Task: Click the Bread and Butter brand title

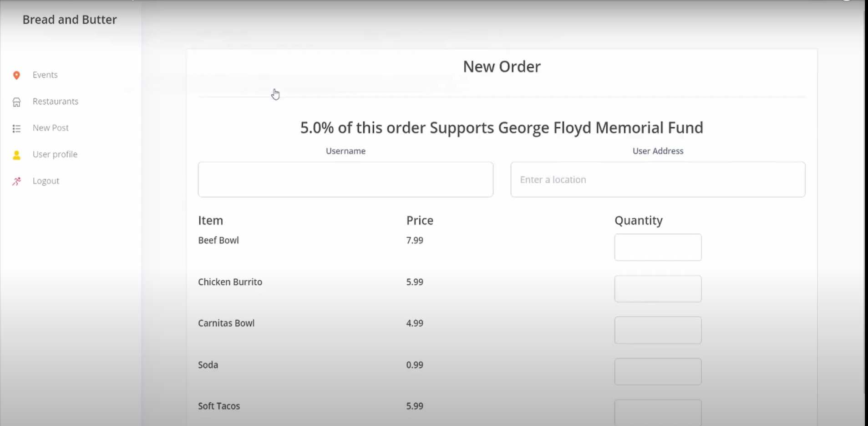Action: (70, 20)
